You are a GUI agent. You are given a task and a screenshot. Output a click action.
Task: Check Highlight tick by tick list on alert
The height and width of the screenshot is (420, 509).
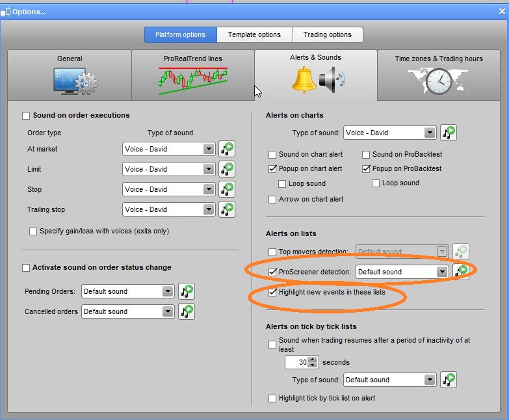click(x=272, y=399)
